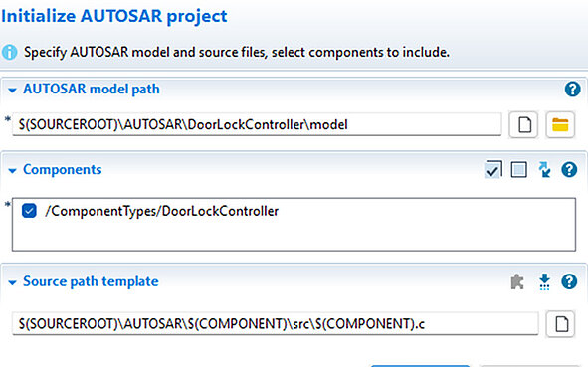Click file browse icon beside model path

click(x=523, y=125)
